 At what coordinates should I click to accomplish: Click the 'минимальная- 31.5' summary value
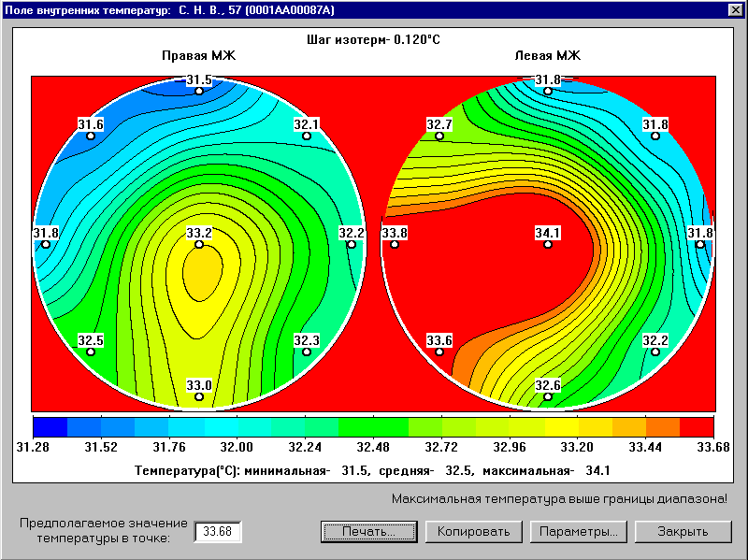click(307, 471)
